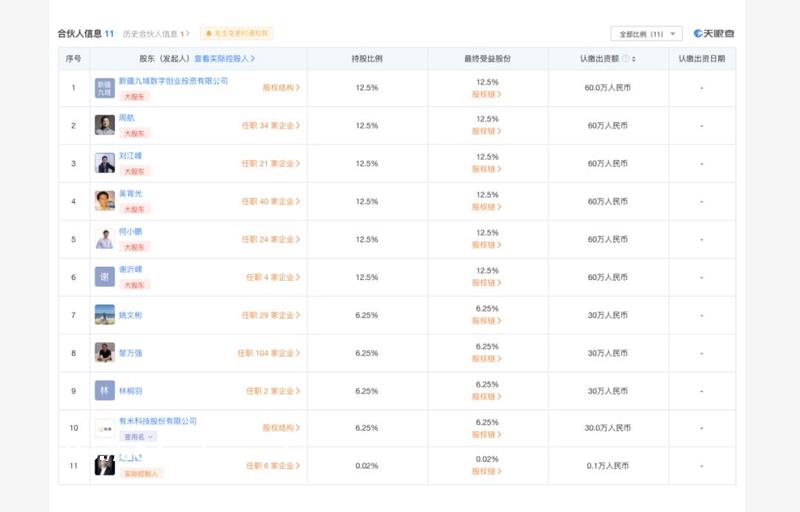Click the Tianyancha (天眼查) logo
This screenshot has height=512, width=800.
click(714, 34)
